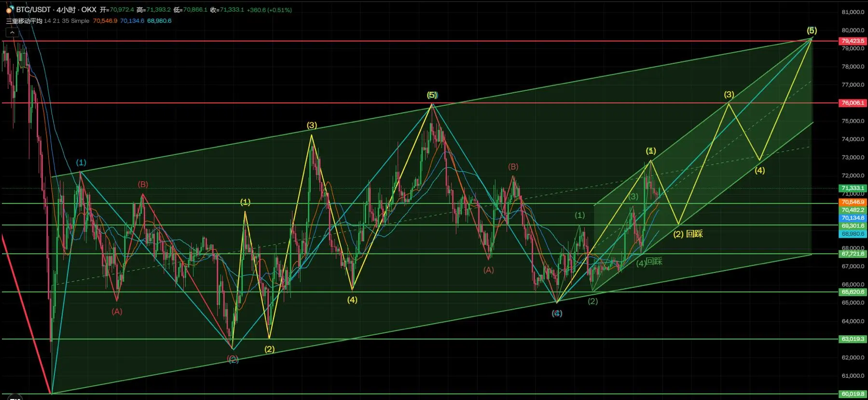Click the 低=70,866.1 low value in the legend
This screenshot has width=868, height=400.
[191, 10]
